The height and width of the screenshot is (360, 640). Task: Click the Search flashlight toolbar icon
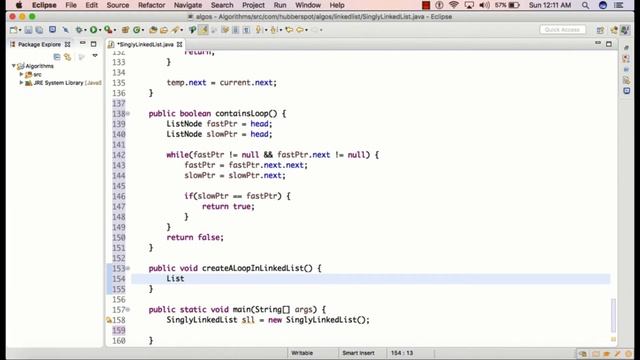point(176,30)
